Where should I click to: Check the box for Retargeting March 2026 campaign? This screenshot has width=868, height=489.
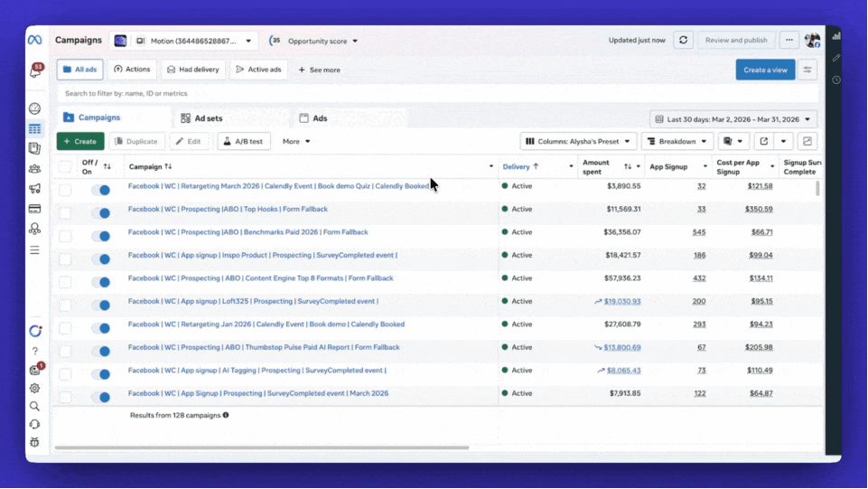click(x=65, y=190)
